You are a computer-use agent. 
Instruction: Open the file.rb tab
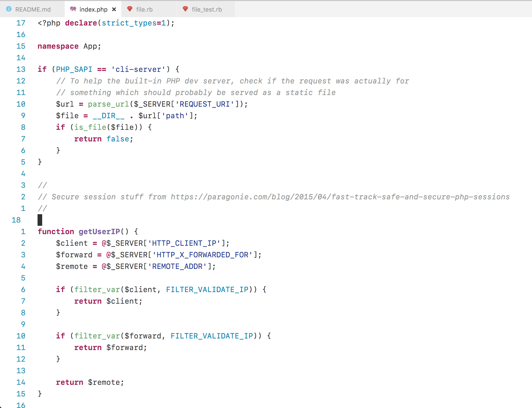(x=144, y=10)
